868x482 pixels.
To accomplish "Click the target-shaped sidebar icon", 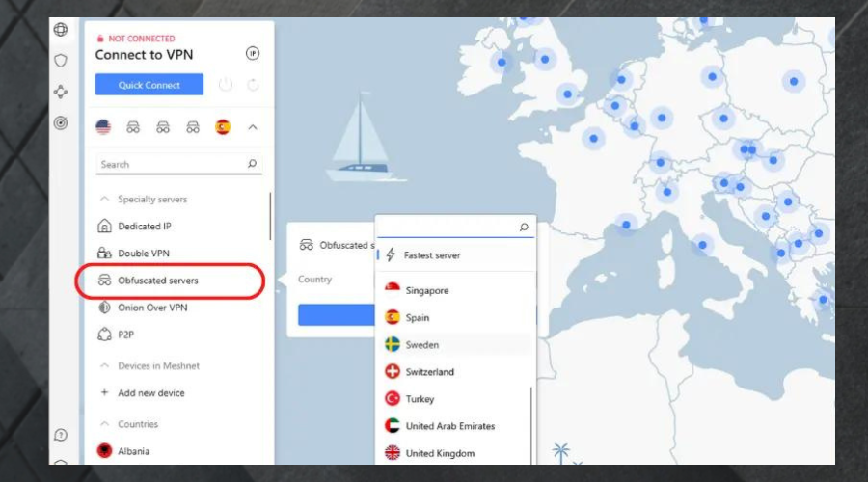I will tap(61, 122).
